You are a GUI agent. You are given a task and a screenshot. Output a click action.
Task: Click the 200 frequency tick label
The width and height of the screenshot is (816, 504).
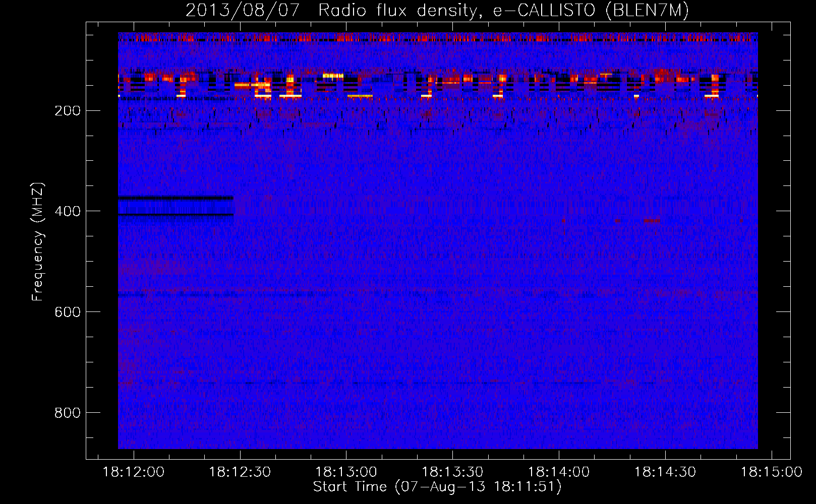pyautogui.click(x=68, y=111)
